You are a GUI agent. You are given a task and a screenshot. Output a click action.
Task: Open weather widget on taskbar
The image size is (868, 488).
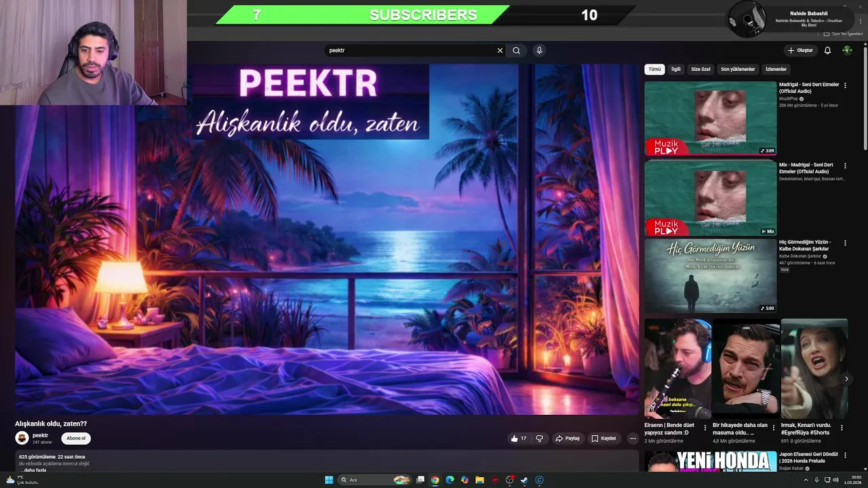click(22, 480)
